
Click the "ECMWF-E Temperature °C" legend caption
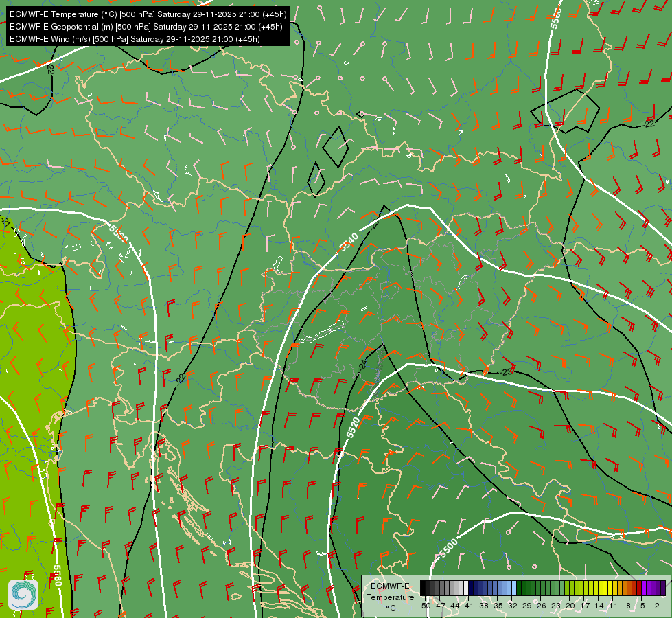pos(390,597)
